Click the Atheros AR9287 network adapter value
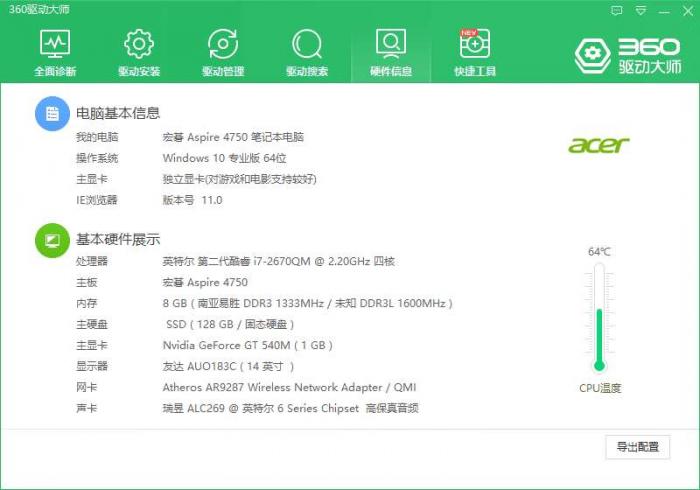The height and width of the screenshot is (490, 700). click(x=289, y=387)
